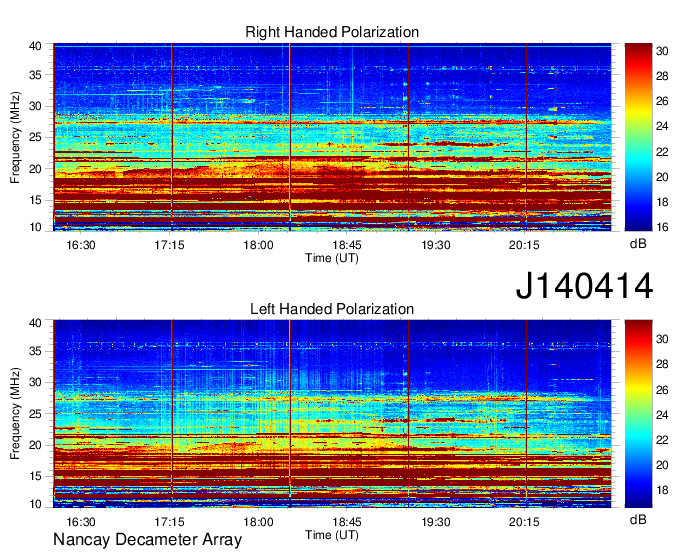Click the 'Left Handed Polarization' plot title
This screenshot has height=552, width=680.
(332, 309)
